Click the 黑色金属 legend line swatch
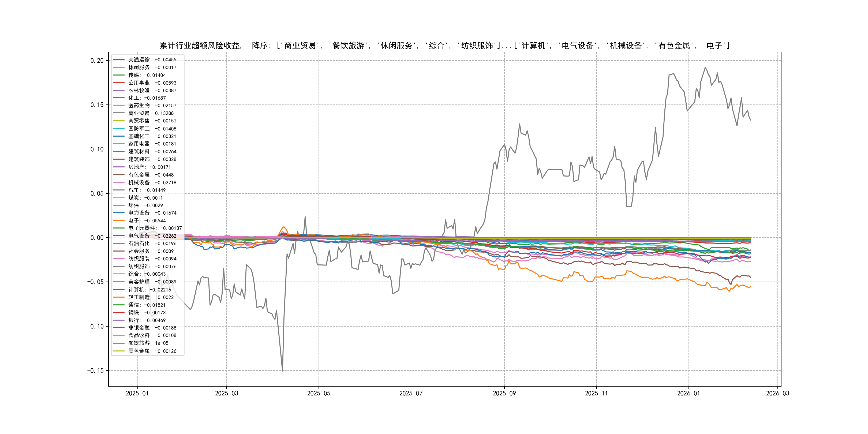The height and width of the screenshot is (434, 868). click(x=119, y=351)
